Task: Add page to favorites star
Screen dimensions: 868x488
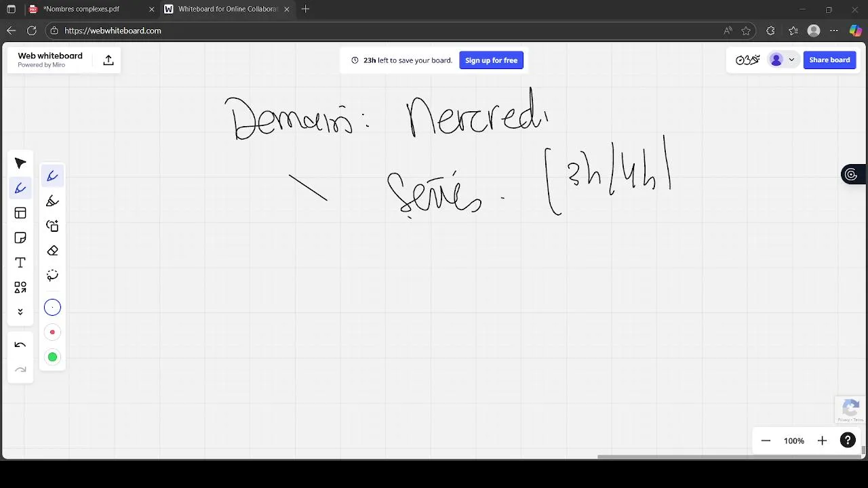Action: click(x=746, y=30)
